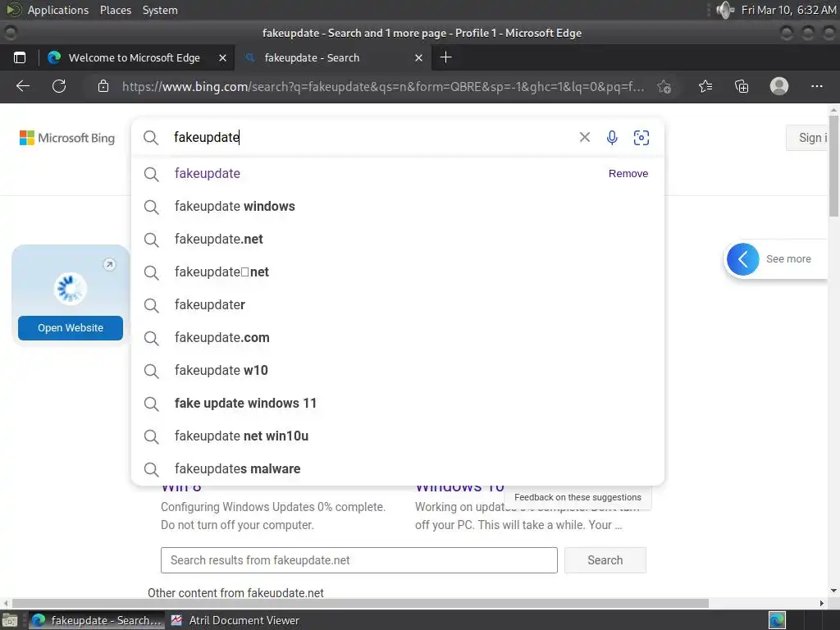Click magnifier beside fakeupdate windows suggestion
This screenshot has width=840, height=630.
pyautogui.click(x=151, y=207)
